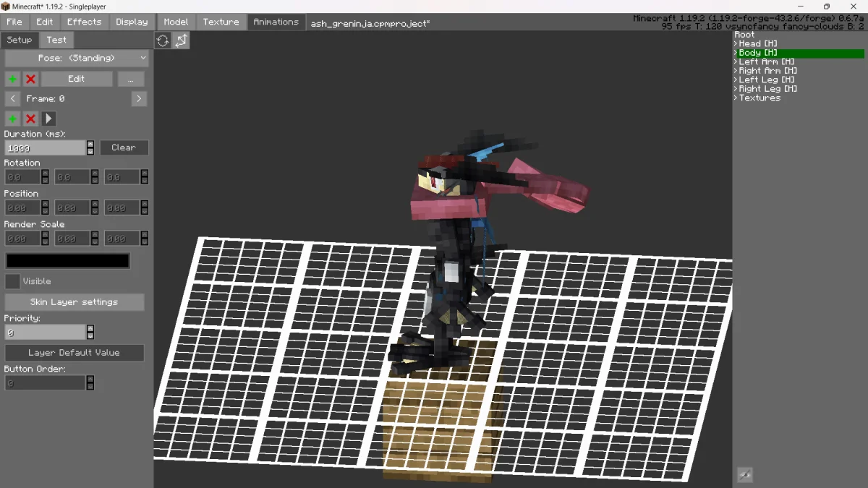The height and width of the screenshot is (488, 868).
Task: Increase third Position value with up arrow
Action: coord(145,203)
